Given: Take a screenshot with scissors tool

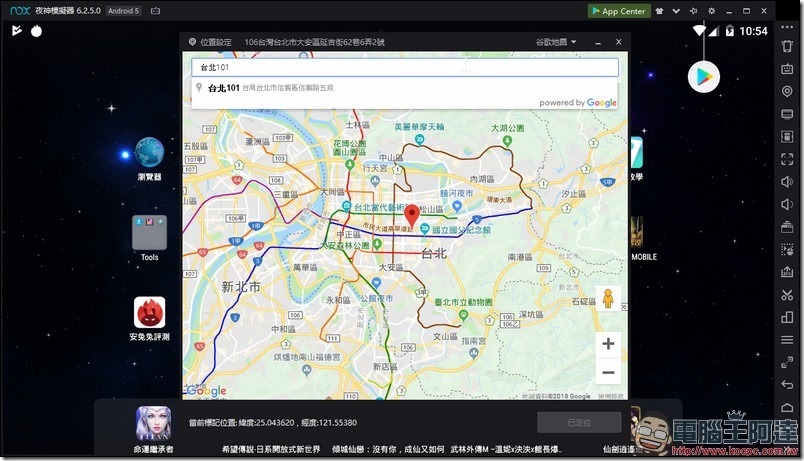Looking at the screenshot, I should pyautogui.click(x=787, y=295).
